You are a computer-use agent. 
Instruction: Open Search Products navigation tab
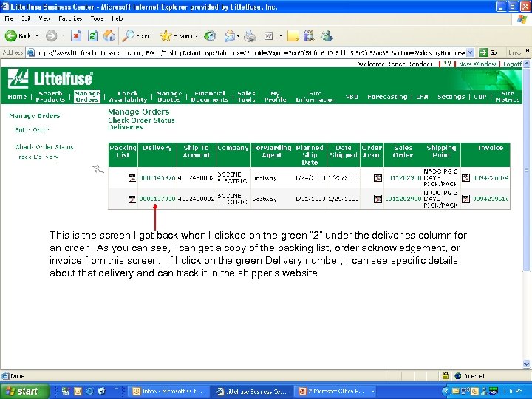click(50, 96)
